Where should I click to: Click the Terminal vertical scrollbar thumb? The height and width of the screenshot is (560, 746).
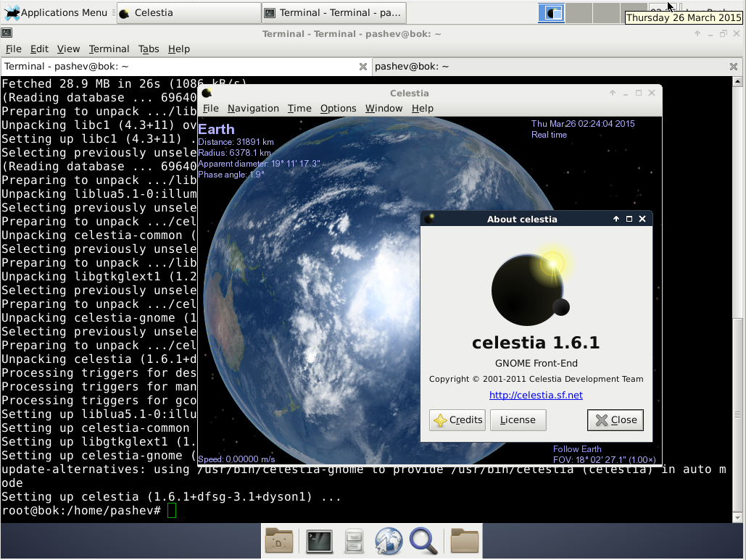(x=737, y=414)
